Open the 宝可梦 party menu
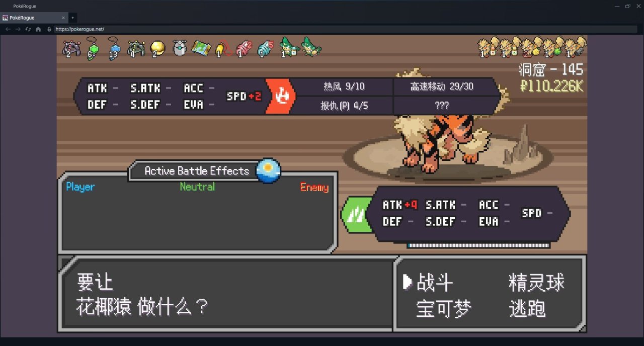Image resolution: width=644 pixels, height=346 pixels. coord(444,309)
